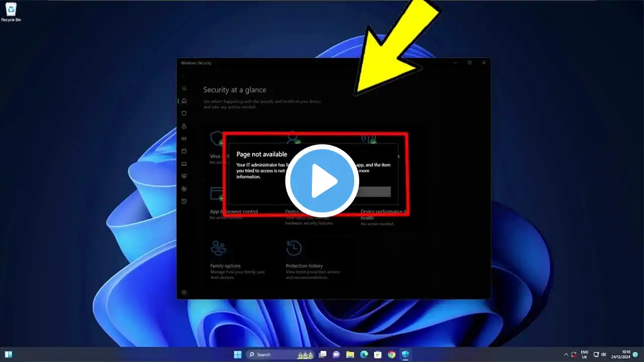The width and height of the screenshot is (644, 362).
Task: Open the Windows Start menu
Action: click(237, 354)
